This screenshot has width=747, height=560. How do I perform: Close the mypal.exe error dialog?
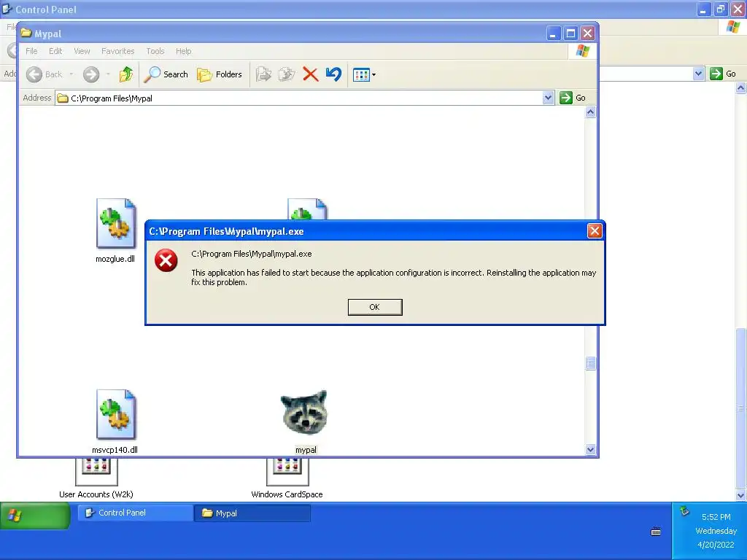click(594, 231)
